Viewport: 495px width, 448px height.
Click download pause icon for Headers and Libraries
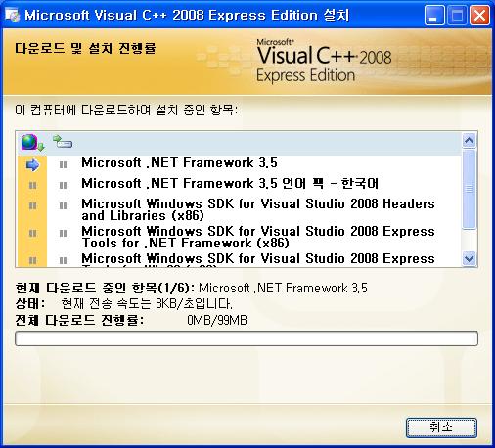pos(32,206)
